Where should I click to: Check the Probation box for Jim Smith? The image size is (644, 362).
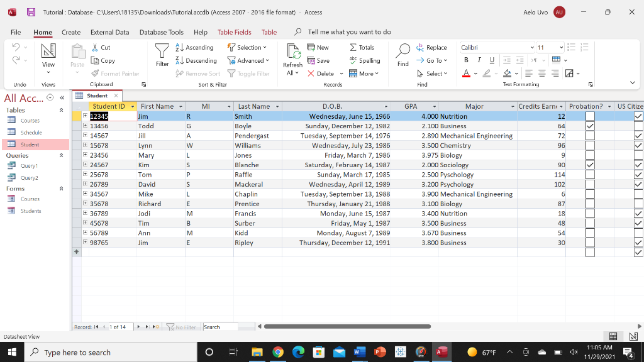pyautogui.click(x=589, y=116)
